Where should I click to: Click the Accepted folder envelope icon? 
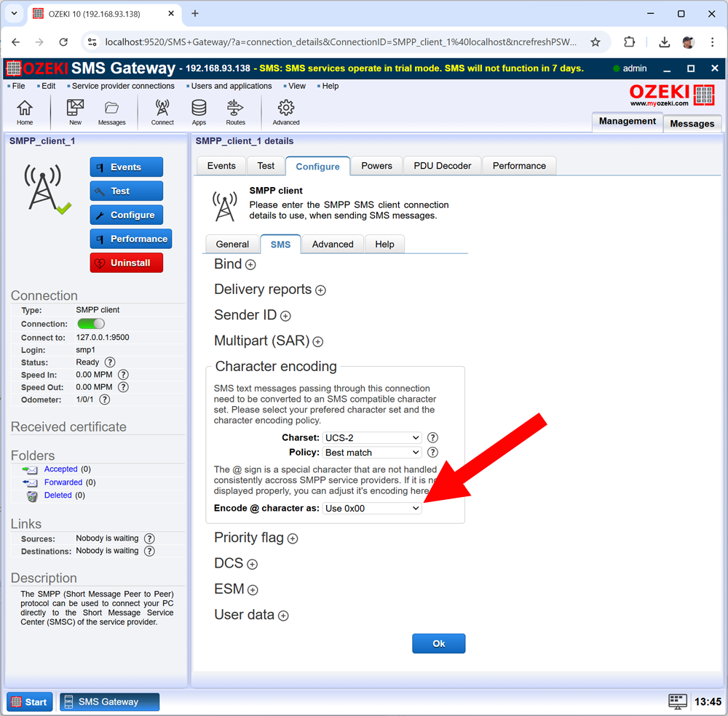click(30, 469)
